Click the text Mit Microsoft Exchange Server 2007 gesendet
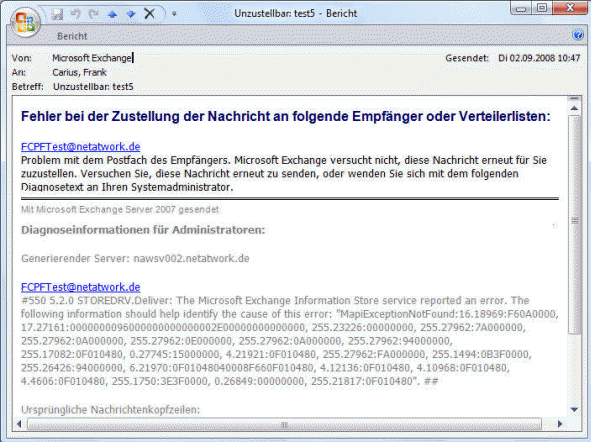 (120, 210)
